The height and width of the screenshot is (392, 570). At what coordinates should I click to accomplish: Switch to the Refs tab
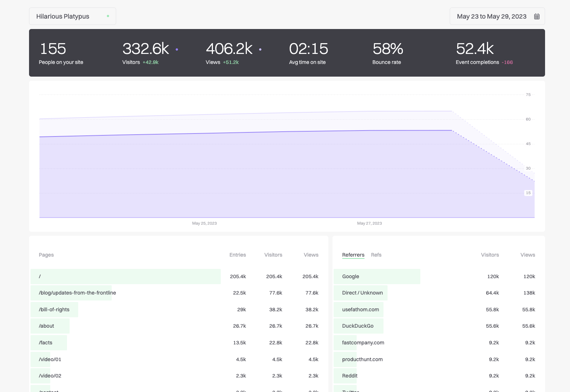click(x=376, y=255)
